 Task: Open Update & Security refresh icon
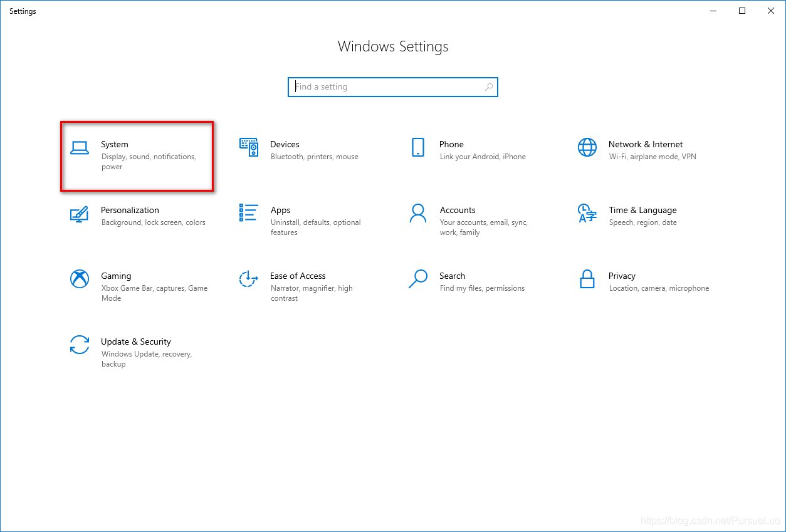pos(80,345)
